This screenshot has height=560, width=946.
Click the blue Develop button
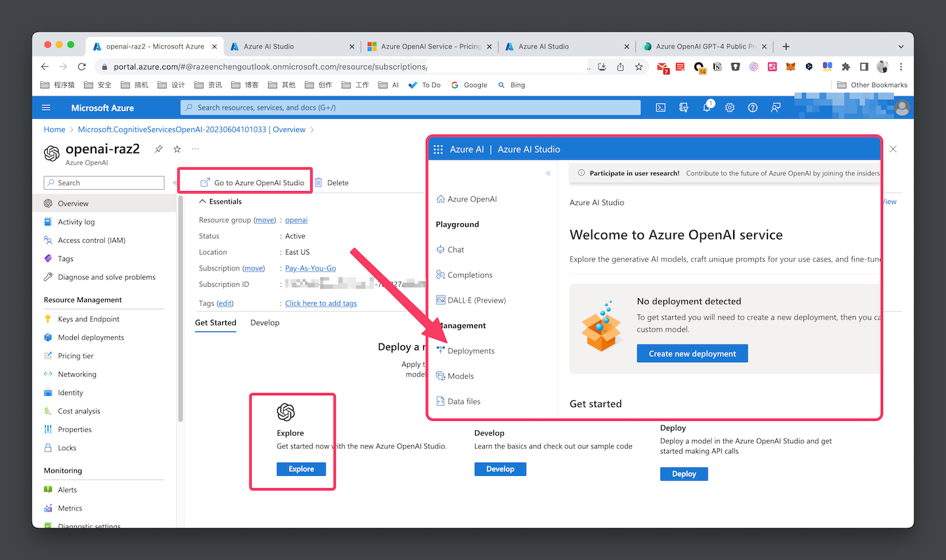pyautogui.click(x=500, y=469)
